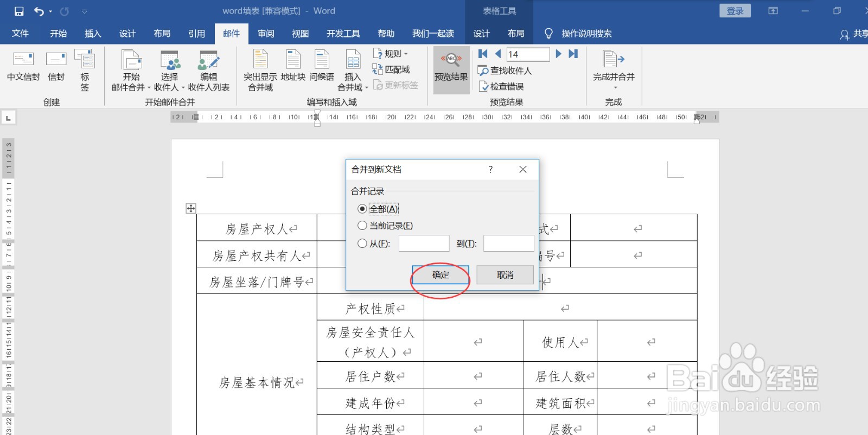Switch to 帮助 help tab
Viewport: 868px width, 435px height.
(386, 34)
